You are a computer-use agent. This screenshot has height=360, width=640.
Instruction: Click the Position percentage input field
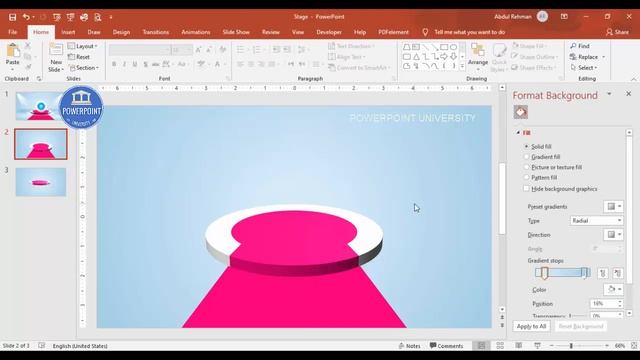point(603,304)
